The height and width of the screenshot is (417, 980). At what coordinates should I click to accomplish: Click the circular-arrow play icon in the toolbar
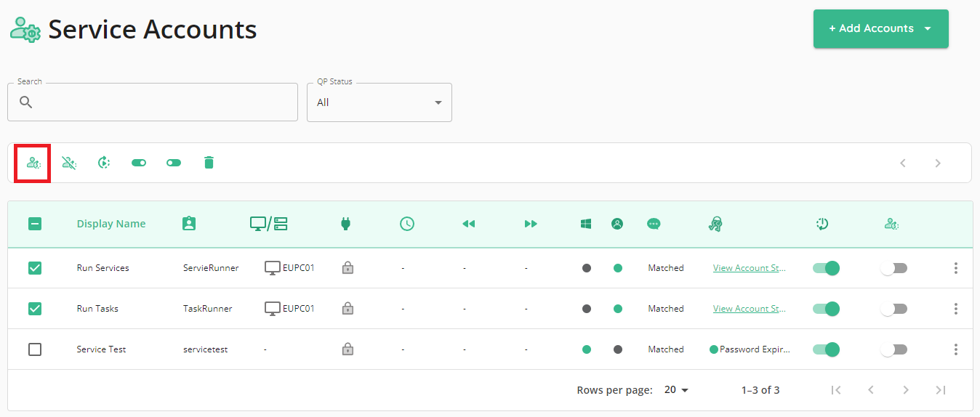click(104, 163)
